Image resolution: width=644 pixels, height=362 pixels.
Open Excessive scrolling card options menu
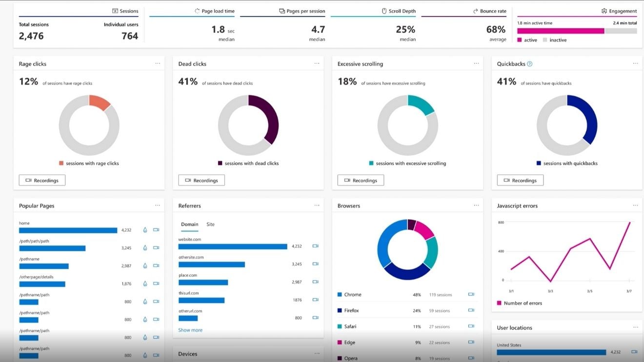(476, 63)
